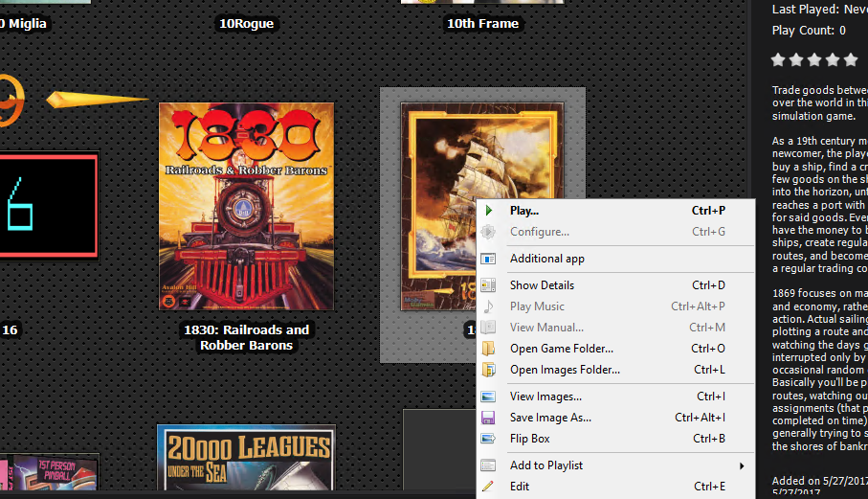Screen dimensions: 868x499
Task: Click the Save Image As floppy icon
Action: point(488,418)
